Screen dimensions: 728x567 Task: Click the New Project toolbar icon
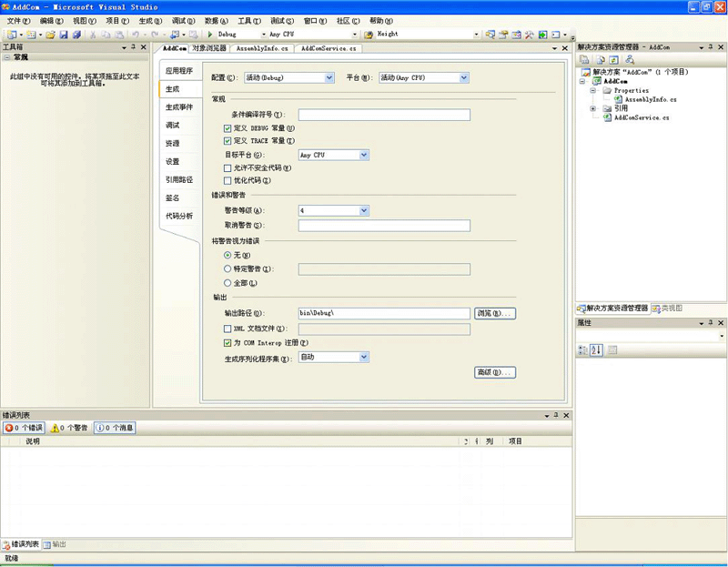pos(12,35)
